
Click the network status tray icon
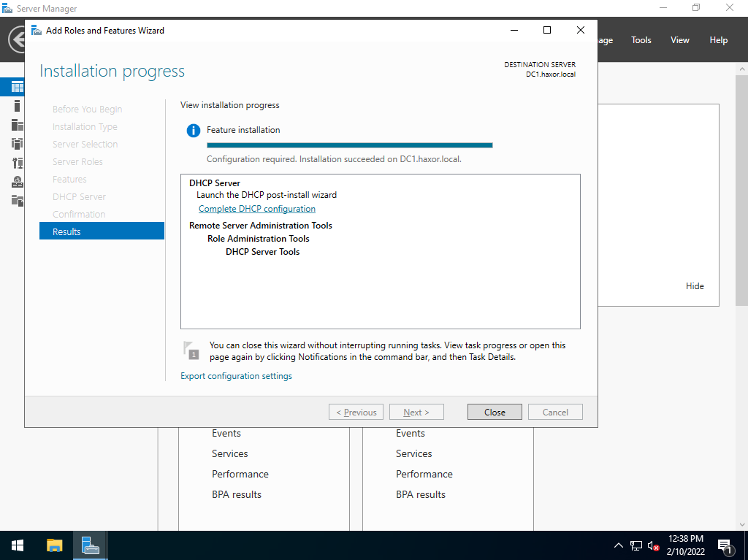click(636, 545)
